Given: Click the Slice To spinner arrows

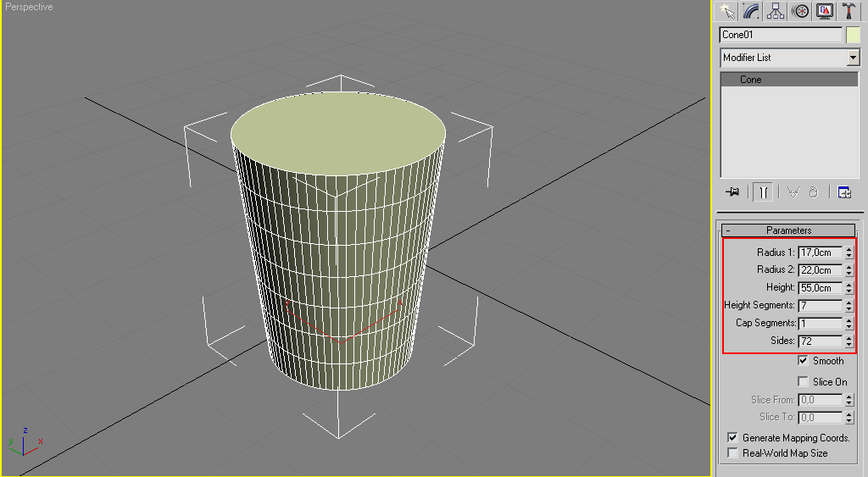Looking at the screenshot, I should (x=849, y=417).
